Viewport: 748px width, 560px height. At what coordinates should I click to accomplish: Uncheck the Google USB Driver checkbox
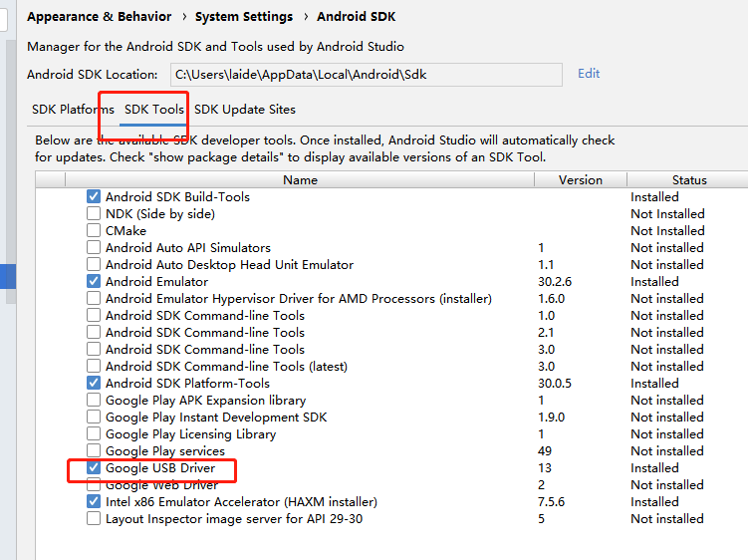click(x=94, y=468)
